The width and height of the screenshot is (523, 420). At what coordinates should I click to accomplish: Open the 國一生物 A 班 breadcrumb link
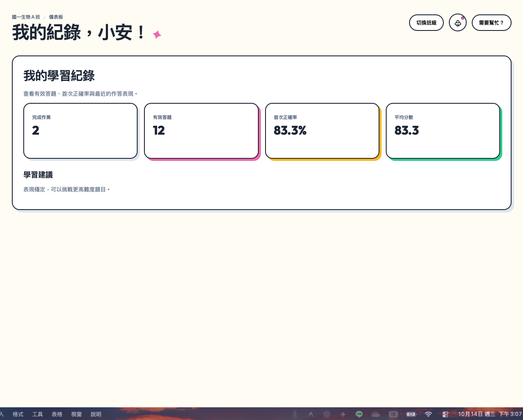[x=26, y=17]
